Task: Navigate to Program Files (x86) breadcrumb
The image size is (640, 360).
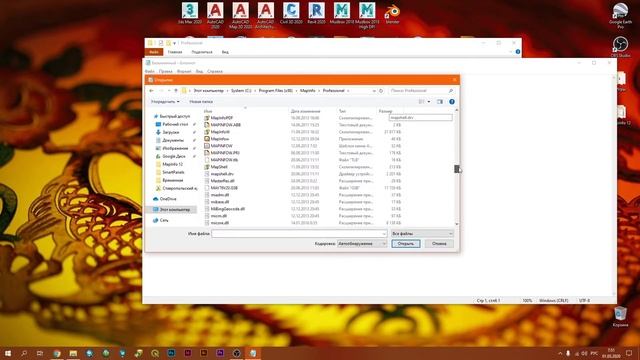Action: [x=276, y=91]
